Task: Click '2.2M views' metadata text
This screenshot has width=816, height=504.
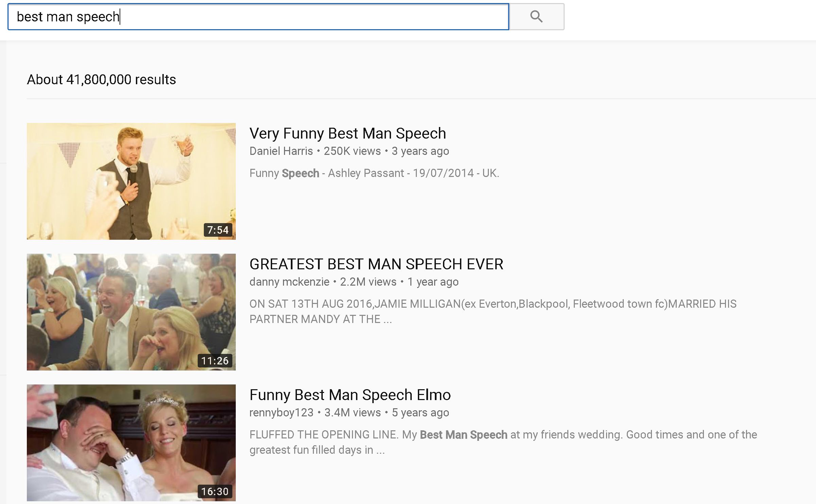Action: [368, 282]
